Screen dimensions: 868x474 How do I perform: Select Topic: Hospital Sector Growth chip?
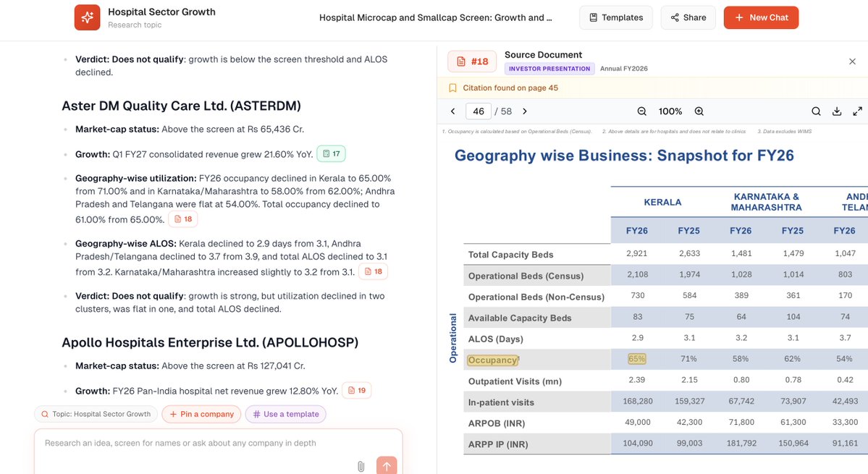96,414
